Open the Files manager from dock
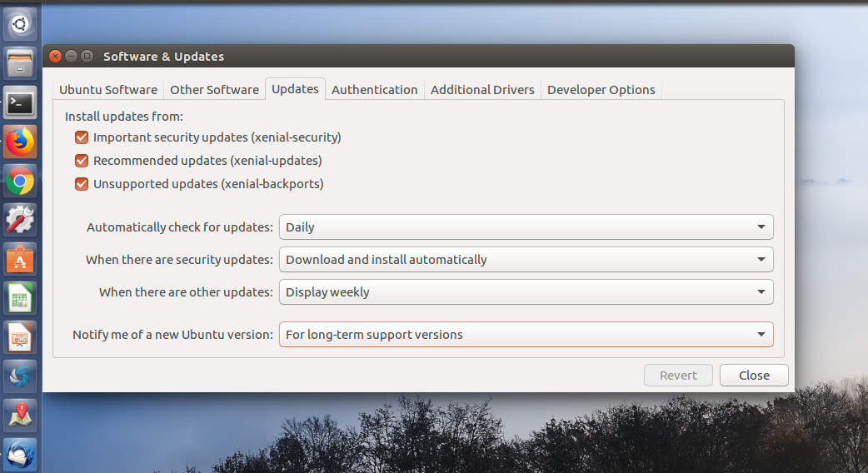Screen dimensions: 868x473 [20, 64]
